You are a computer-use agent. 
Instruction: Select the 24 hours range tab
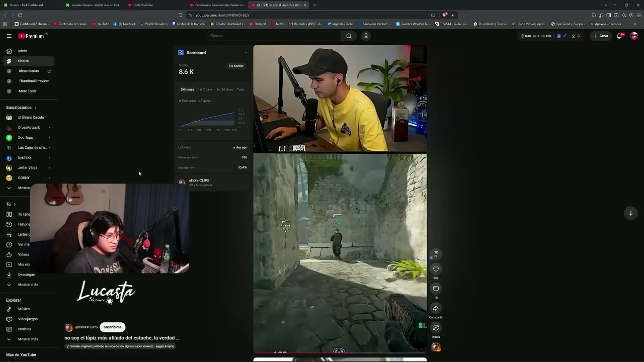[187, 89]
